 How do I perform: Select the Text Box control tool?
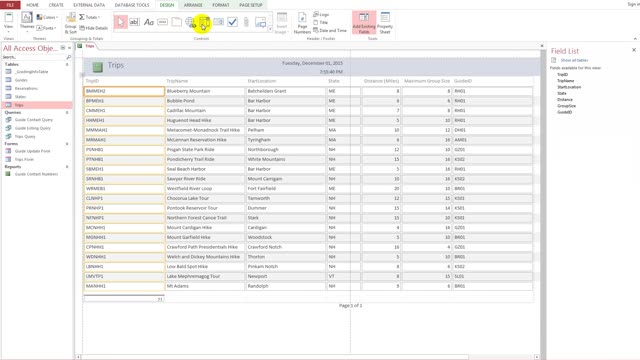coord(134,22)
